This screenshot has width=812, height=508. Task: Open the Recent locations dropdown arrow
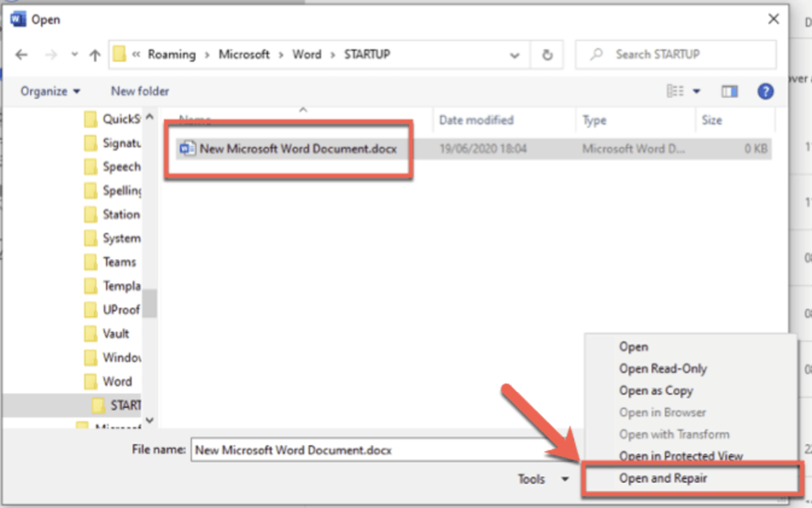[73, 55]
